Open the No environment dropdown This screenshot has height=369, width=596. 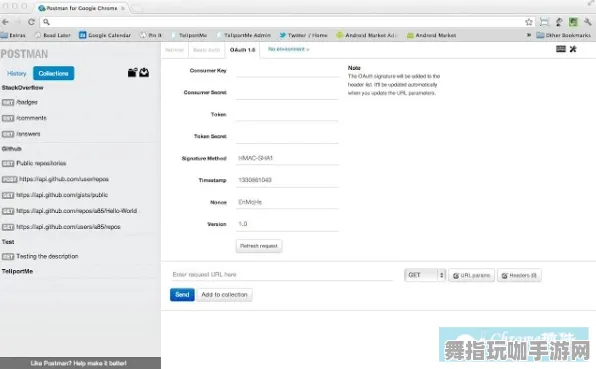[x=288, y=49]
